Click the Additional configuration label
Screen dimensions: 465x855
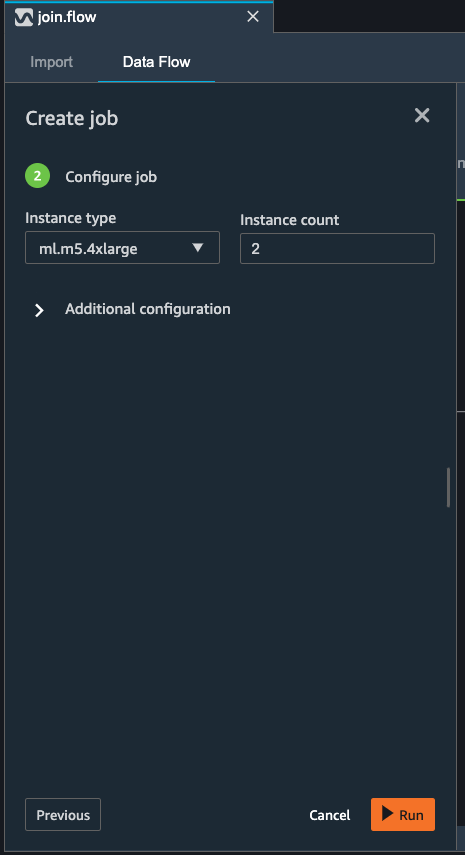click(148, 309)
